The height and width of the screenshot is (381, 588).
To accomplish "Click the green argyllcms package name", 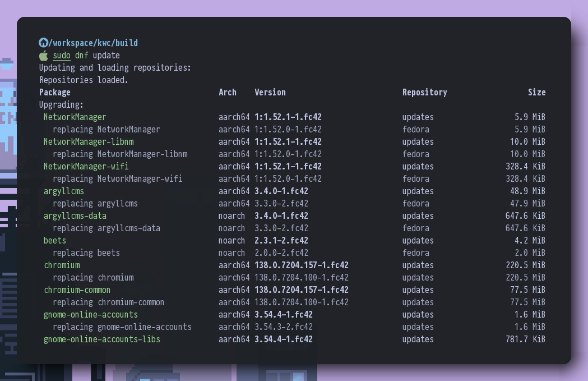I will tap(64, 191).
